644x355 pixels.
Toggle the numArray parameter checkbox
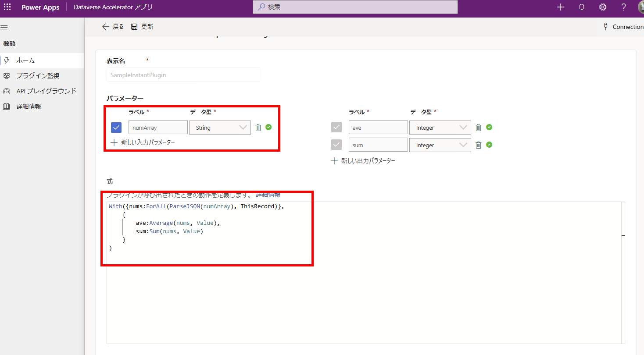(116, 128)
